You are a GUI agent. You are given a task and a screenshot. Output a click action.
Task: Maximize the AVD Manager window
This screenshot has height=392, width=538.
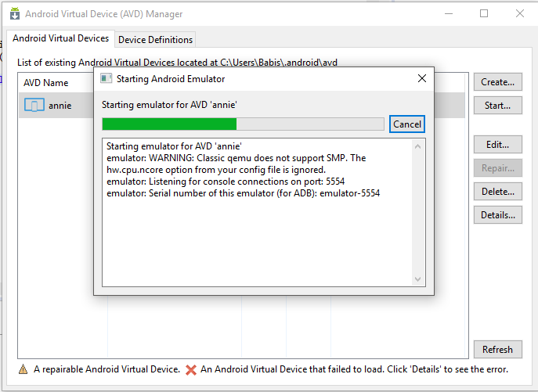[x=484, y=14]
